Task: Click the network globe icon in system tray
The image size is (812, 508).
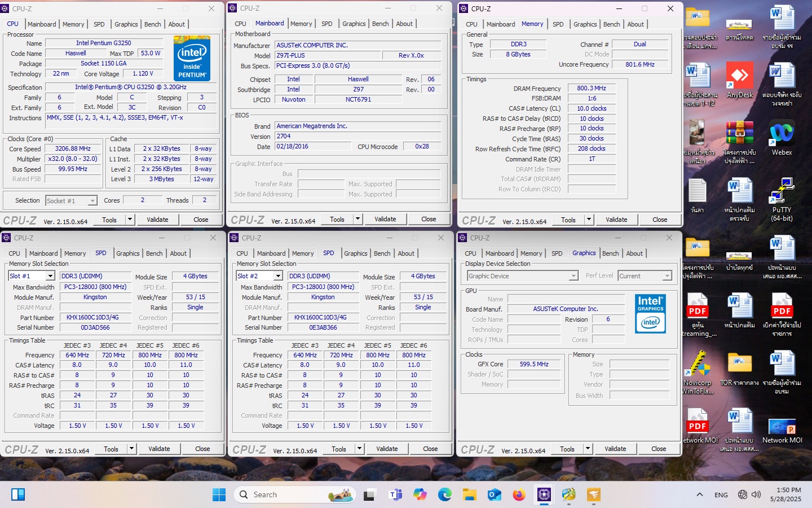Action: pos(743,495)
